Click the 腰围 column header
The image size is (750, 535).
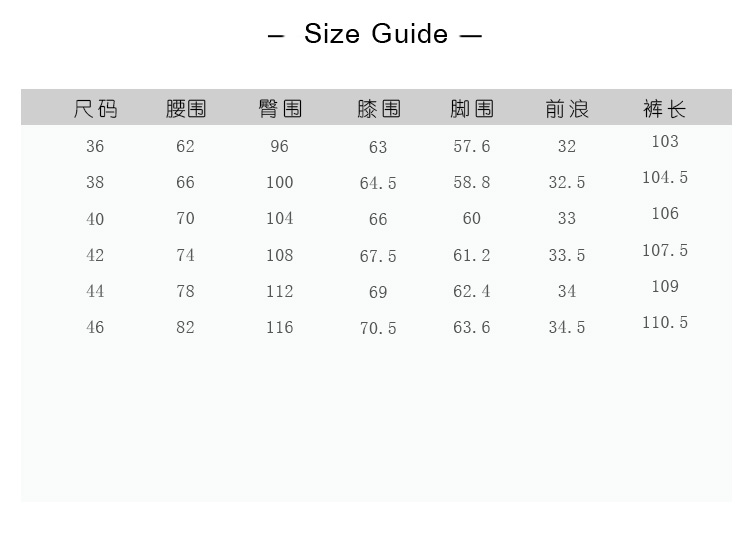(185, 108)
